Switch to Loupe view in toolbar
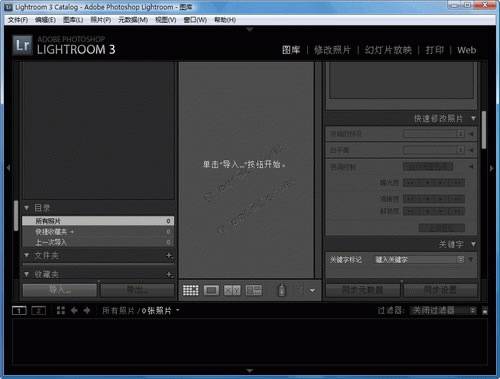 pos(211,290)
